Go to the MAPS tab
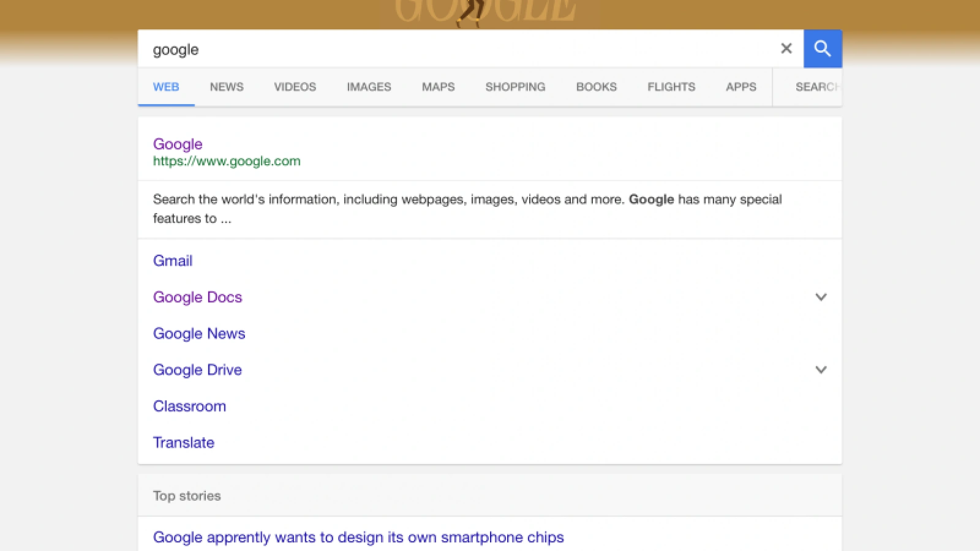 [439, 87]
